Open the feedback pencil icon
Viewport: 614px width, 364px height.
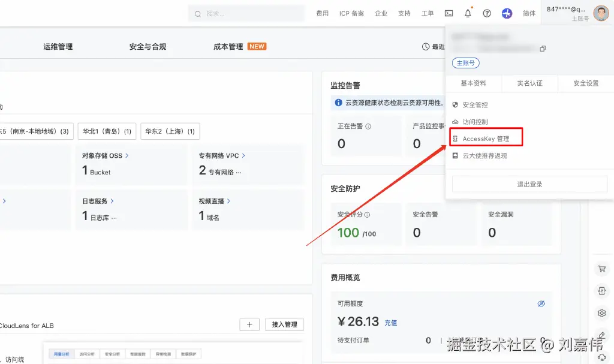click(602, 336)
